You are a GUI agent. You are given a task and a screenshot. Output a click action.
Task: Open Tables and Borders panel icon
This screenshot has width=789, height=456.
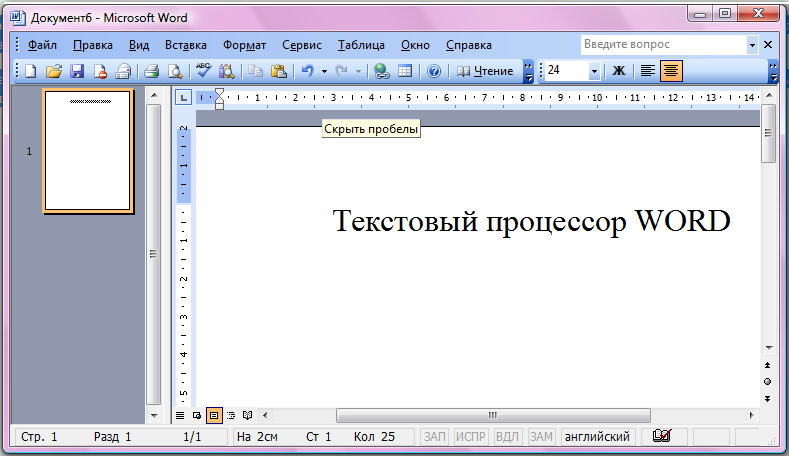pos(405,71)
